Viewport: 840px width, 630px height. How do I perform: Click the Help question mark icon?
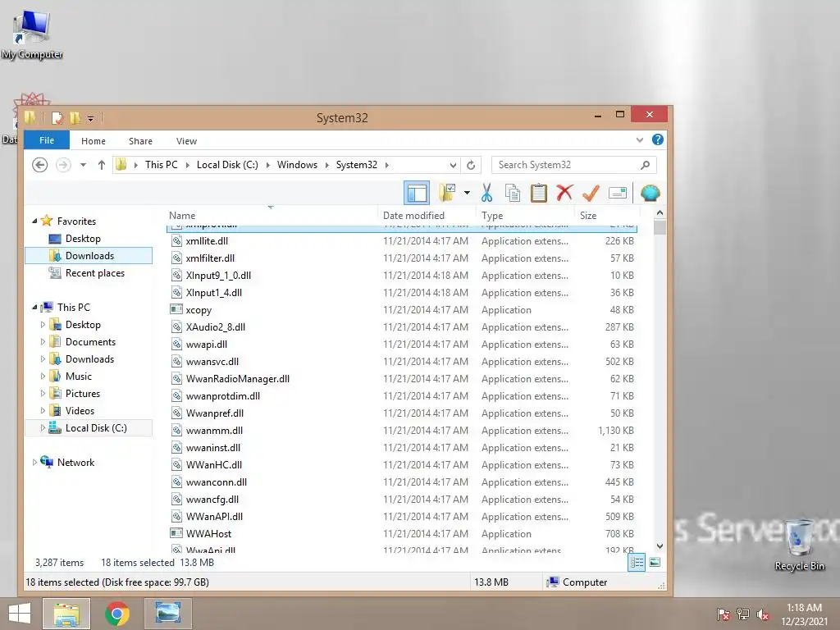(657, 139)
